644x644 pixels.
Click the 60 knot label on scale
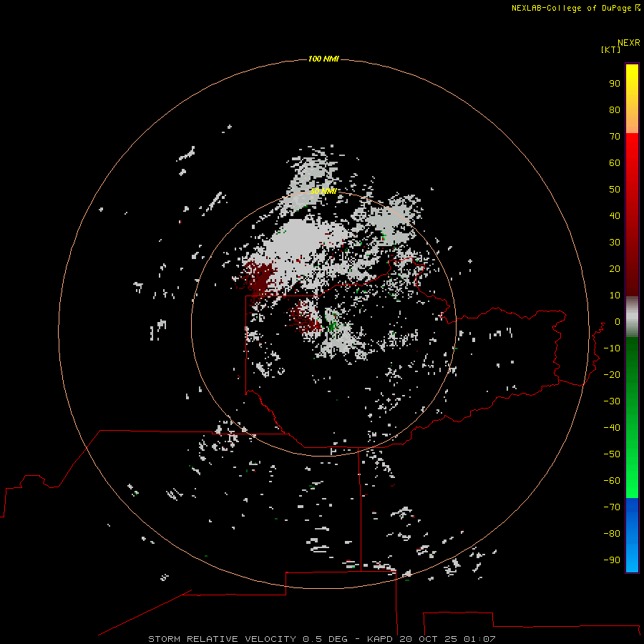pos(615,162)
